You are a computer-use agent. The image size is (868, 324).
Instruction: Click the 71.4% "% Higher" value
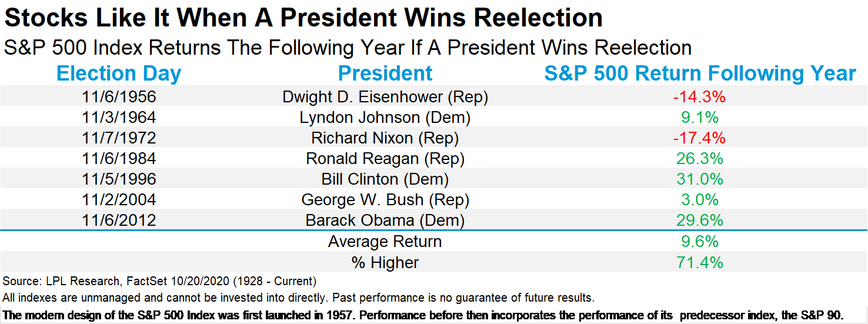[x=700, y=262]
